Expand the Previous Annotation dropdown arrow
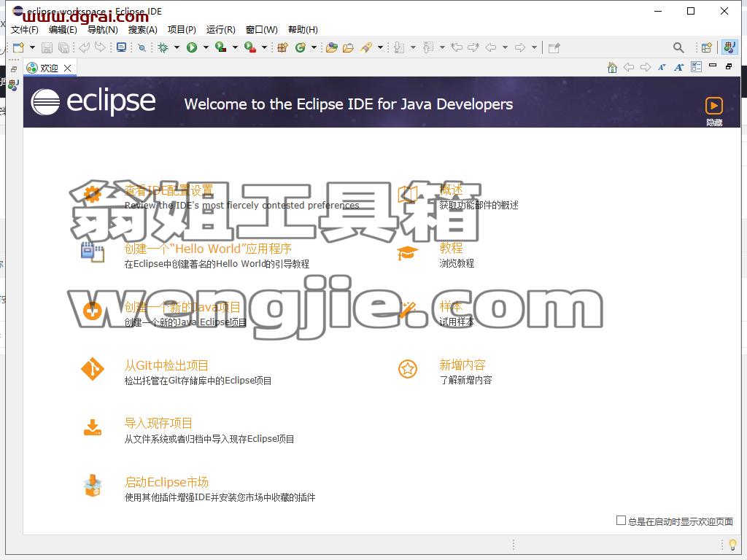The image size is (747, 560). click(442, 47)
